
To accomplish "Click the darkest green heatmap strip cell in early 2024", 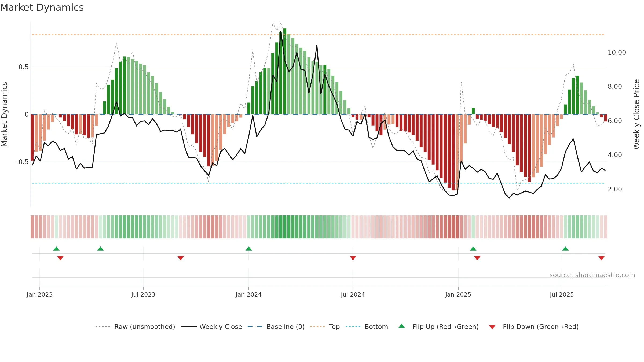I will pyautogui.click(x=285, y=227).
